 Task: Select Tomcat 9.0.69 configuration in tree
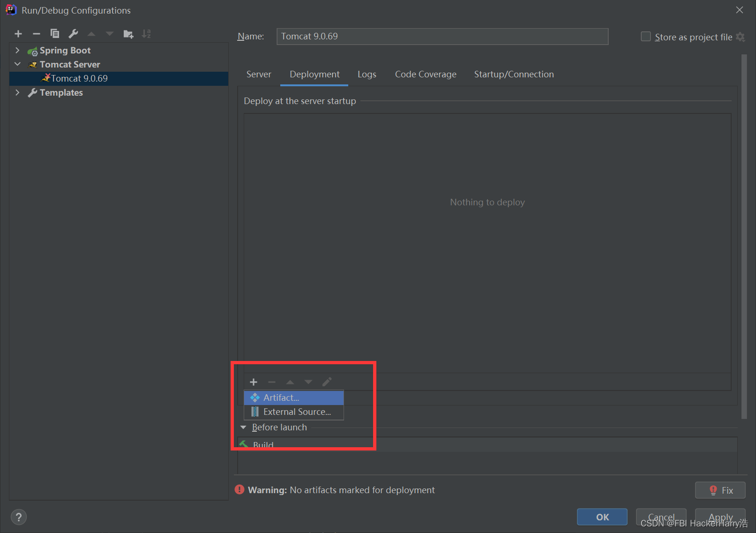tap(119, 79)
